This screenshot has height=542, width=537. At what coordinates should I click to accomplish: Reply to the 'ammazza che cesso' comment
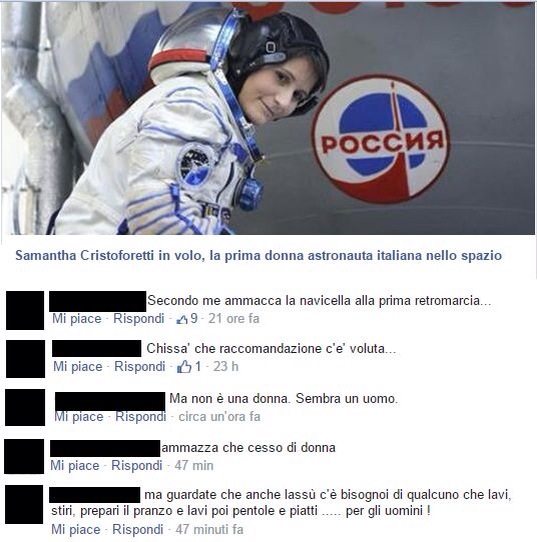[137, 466]
